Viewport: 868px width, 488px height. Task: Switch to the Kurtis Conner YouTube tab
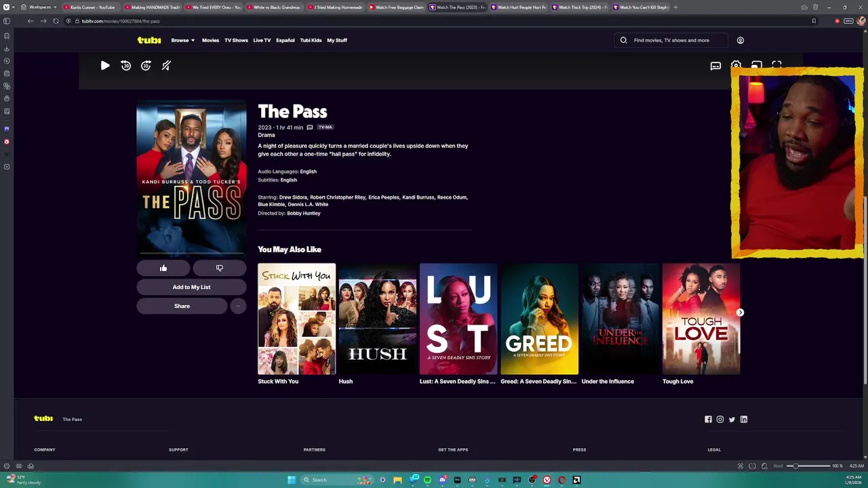click(x=92, y=7)
